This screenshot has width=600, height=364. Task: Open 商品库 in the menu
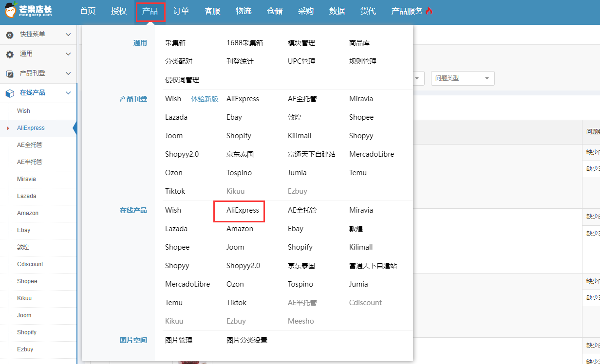click(x=359, y=43)
